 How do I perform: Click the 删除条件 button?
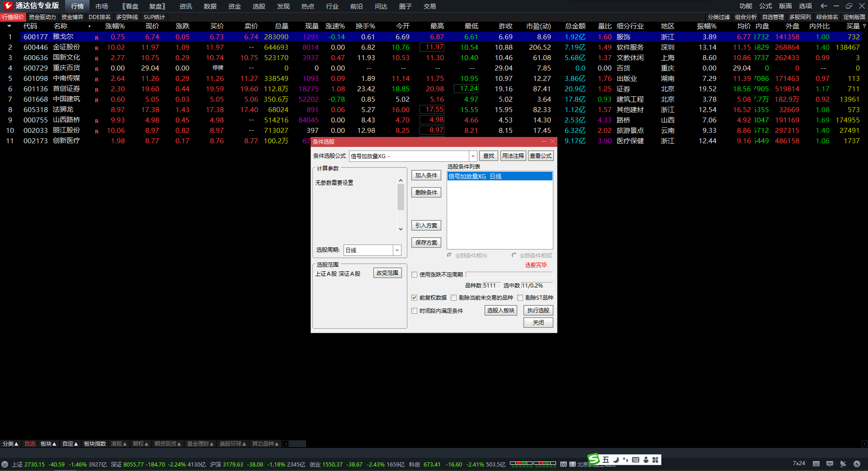[426, 193]
